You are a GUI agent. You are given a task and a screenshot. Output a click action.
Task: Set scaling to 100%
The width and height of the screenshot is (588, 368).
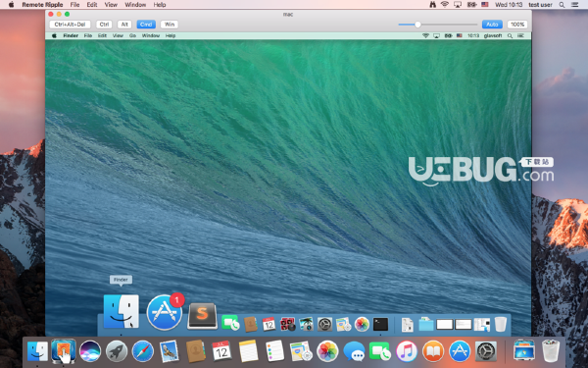517,25
